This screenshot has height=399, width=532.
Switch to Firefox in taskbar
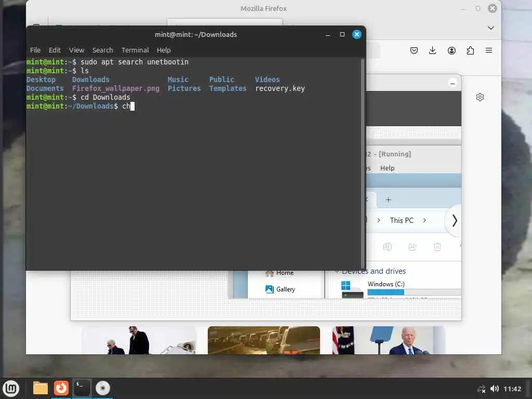click(x=61, y=388)
